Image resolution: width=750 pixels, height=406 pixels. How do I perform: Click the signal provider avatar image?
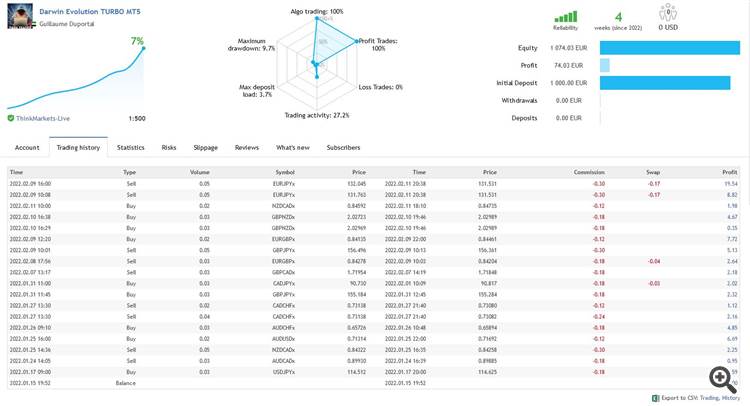point(21,16)
